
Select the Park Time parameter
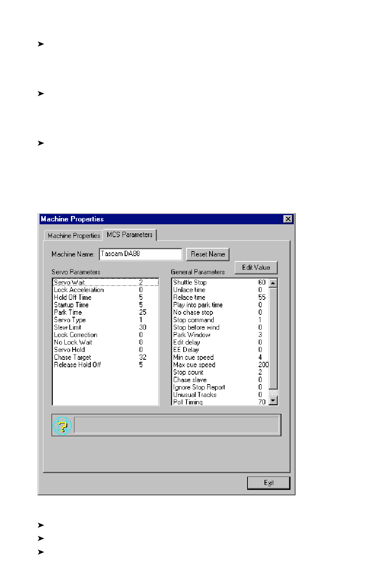(106, 312)
